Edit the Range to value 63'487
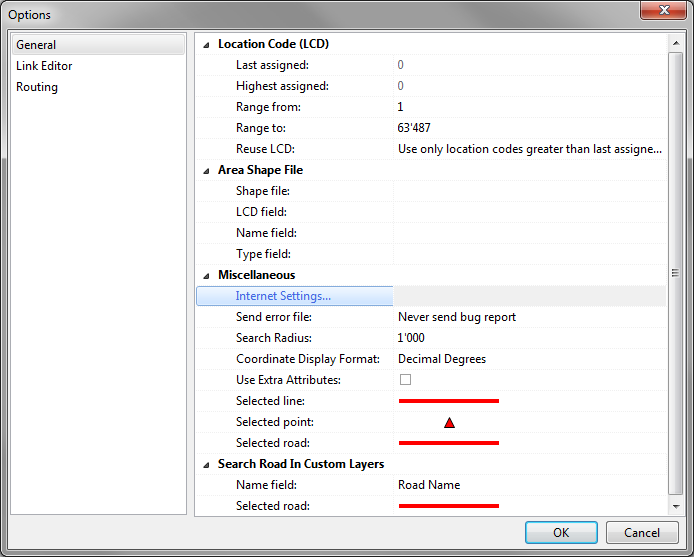This screenshot has width=694, height=557. click(529, 128)
